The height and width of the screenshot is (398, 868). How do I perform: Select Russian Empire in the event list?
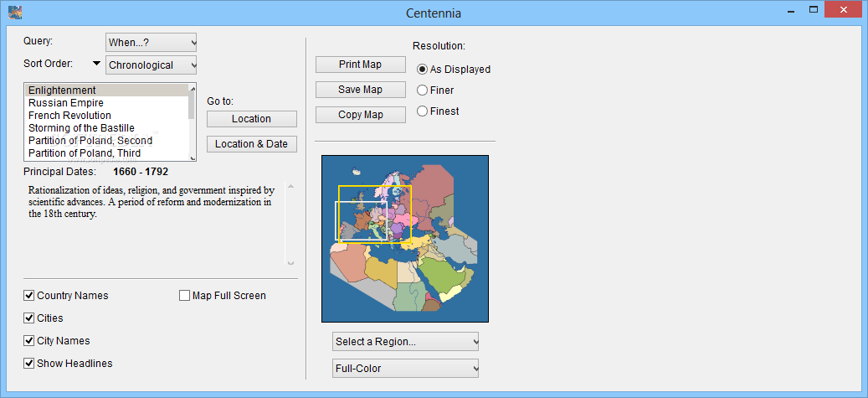[x=107, y=103]
